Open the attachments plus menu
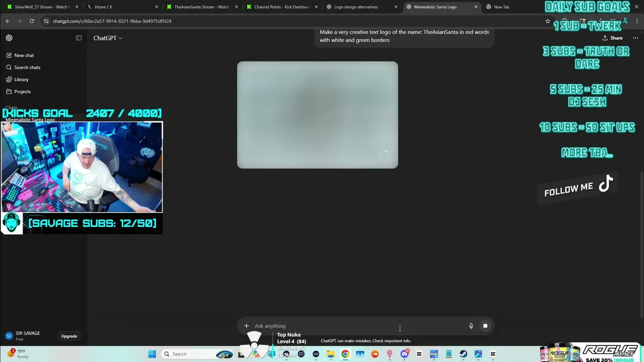This screenshot has height=362, width=644. click(247, 326)
